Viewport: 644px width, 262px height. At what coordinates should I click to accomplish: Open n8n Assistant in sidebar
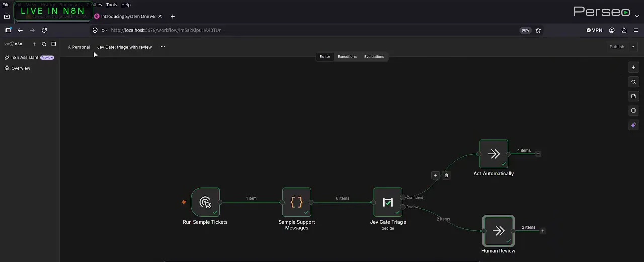click(29, 57)
